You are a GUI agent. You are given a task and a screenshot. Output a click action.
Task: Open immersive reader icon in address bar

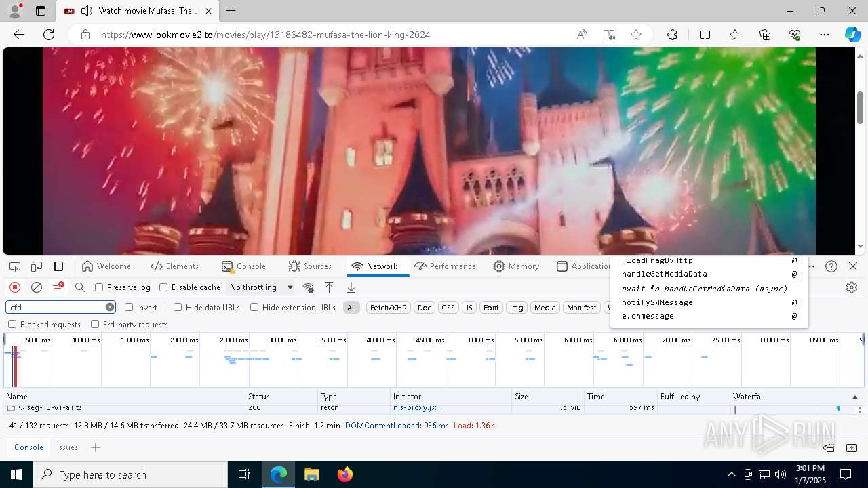609,35
